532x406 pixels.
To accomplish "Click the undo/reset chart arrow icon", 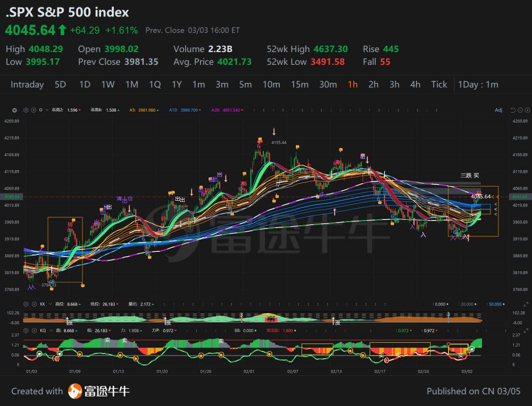I will (x=513, y=110).
